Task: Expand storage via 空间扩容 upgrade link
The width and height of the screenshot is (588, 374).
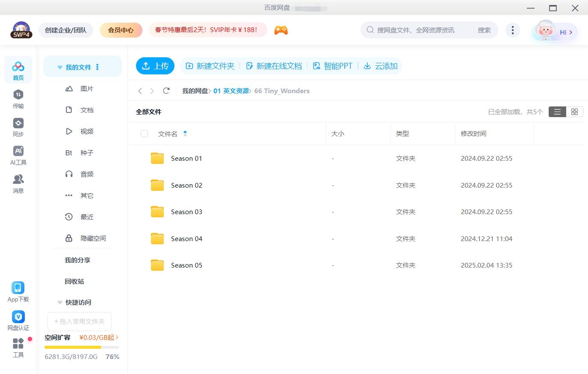Action: (x=98, y=337)
